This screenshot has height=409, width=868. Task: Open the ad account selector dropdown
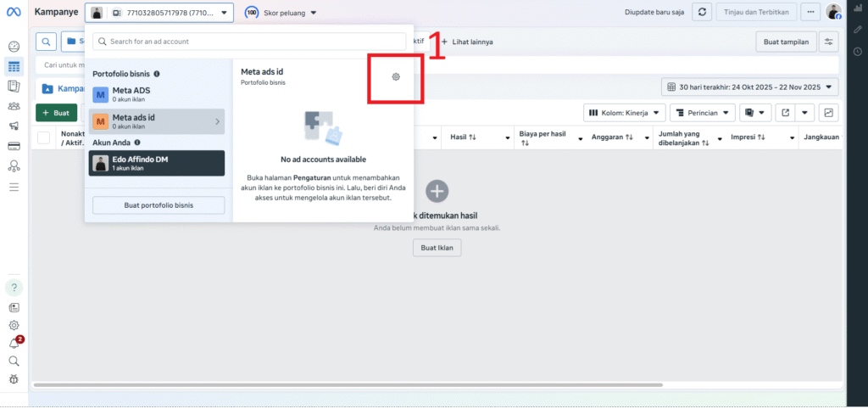tap(159, 14)
